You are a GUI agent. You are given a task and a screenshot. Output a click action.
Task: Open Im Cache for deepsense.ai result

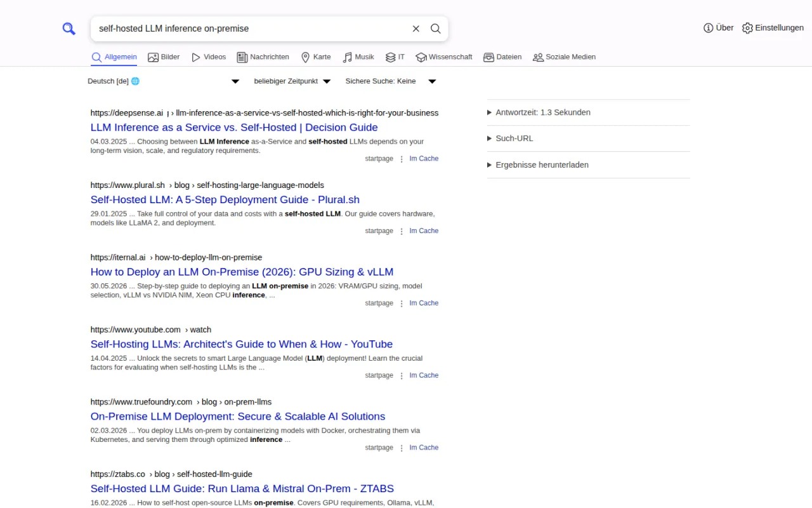tap(424, 159)
